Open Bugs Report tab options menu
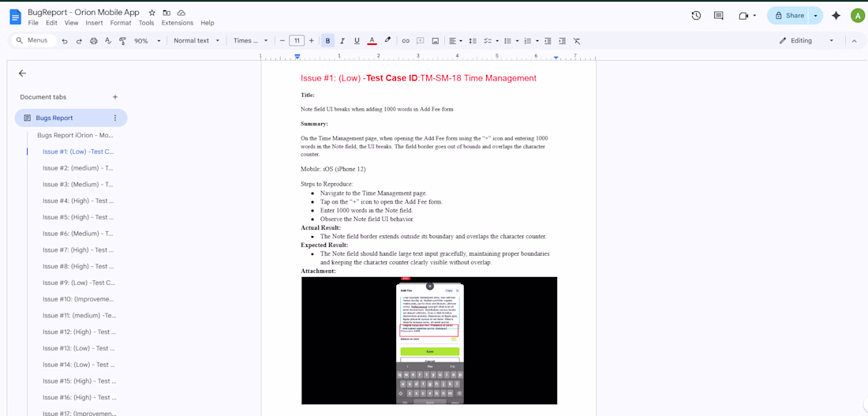The height and width of the screenshot is (416, 868). coord(115,118)
